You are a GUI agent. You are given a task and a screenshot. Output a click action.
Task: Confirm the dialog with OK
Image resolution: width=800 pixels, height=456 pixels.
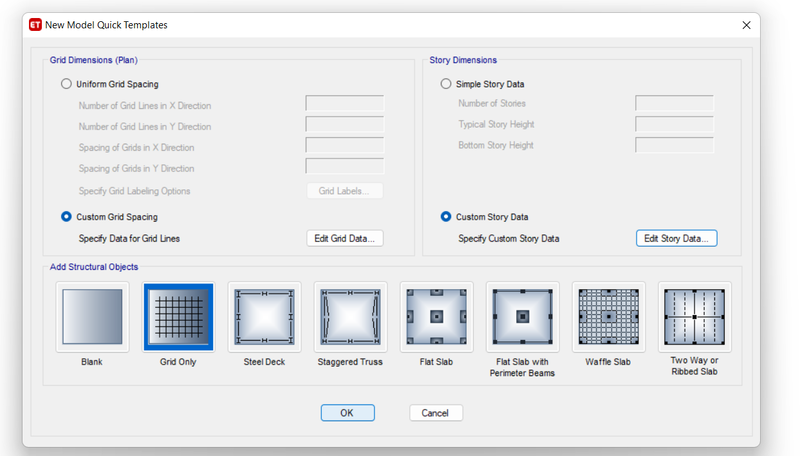347,413
